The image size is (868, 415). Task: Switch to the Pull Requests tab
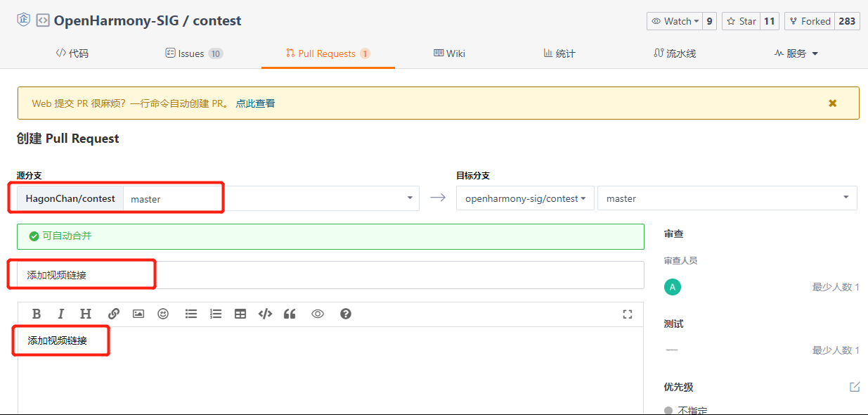point(328,53)
